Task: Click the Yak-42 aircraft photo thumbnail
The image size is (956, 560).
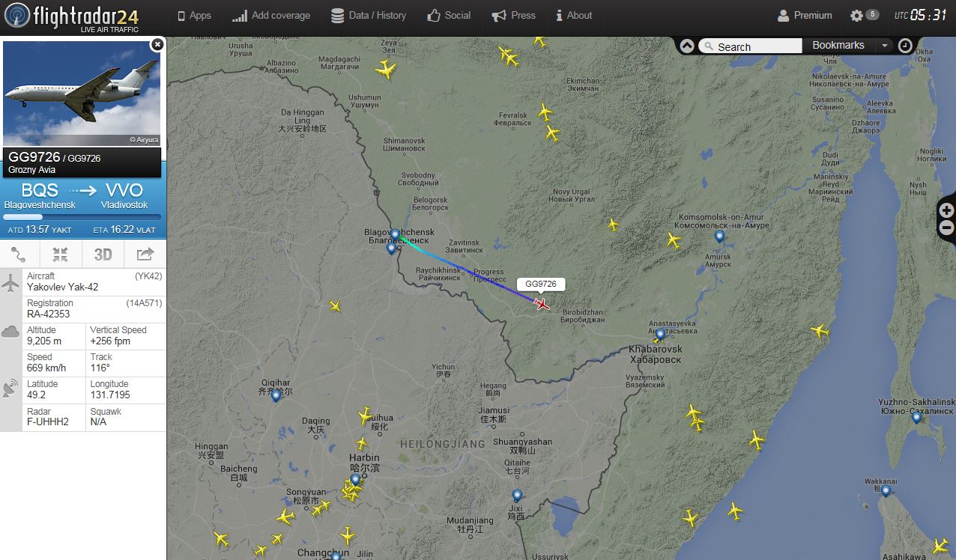Action: point(82,94)
